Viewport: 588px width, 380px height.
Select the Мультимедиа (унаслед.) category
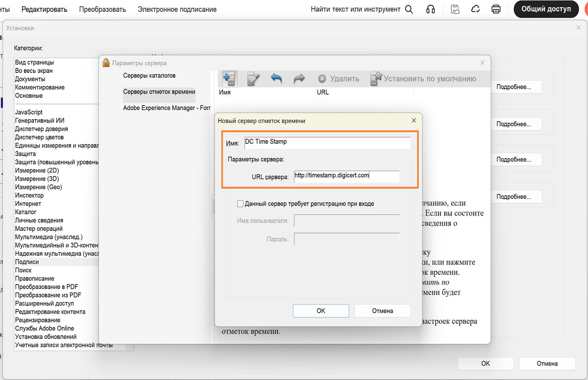pos(49,237)
